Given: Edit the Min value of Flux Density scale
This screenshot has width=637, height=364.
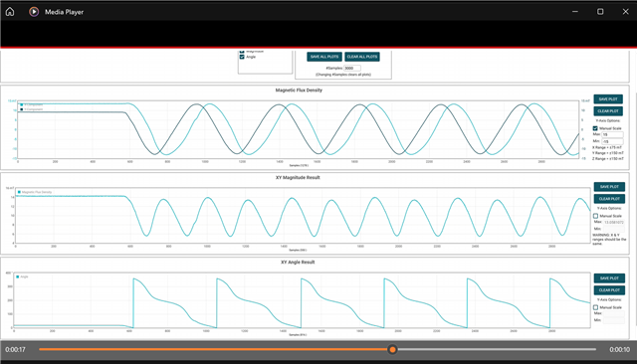Looking at the screenshot, I should (x=612, y=141).
